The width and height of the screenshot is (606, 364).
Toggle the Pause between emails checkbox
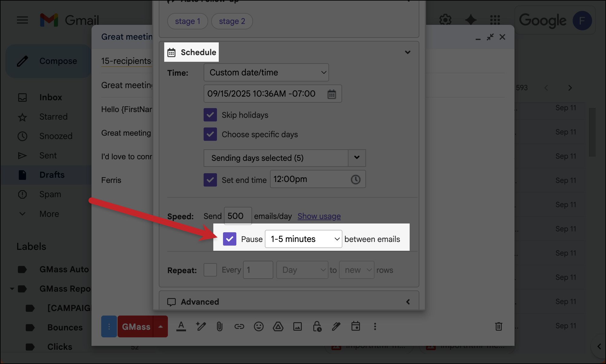tap(230, 239)
